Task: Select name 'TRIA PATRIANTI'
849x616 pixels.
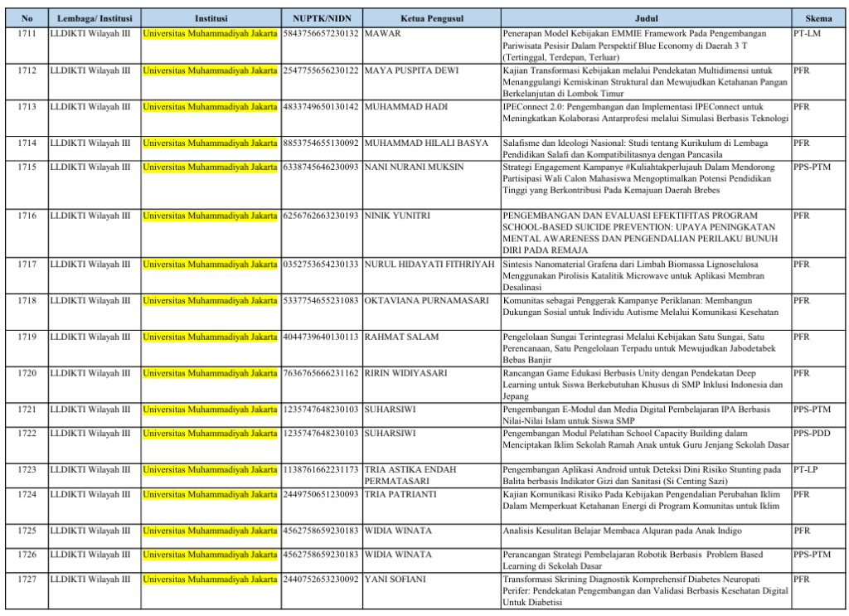Action: click(400, 494)
